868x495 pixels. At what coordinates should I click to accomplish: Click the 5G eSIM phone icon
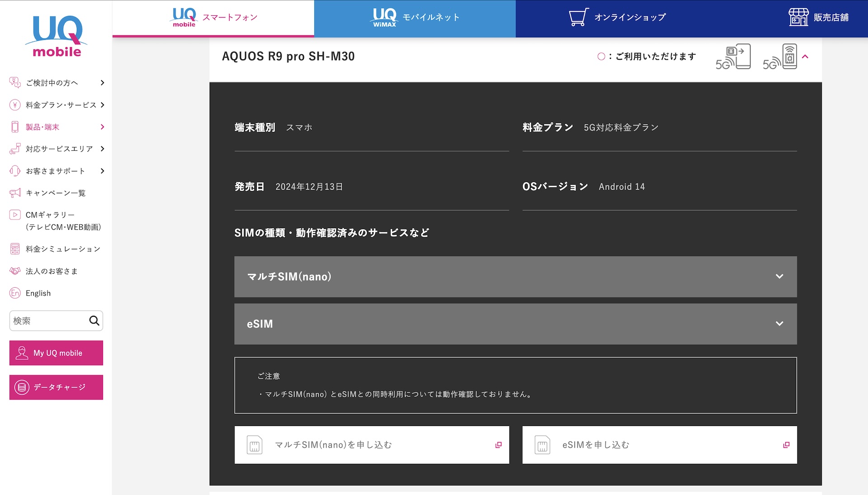(x=780, y=57)
